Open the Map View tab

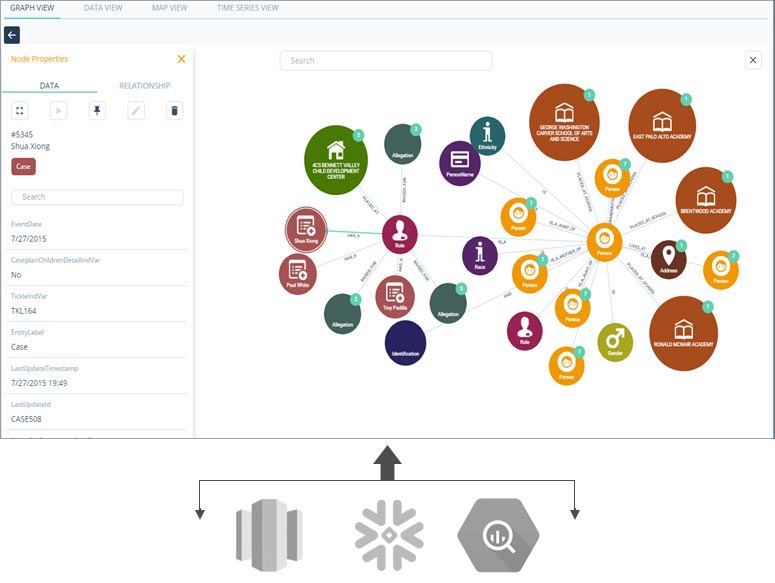[x=170, y=8]
